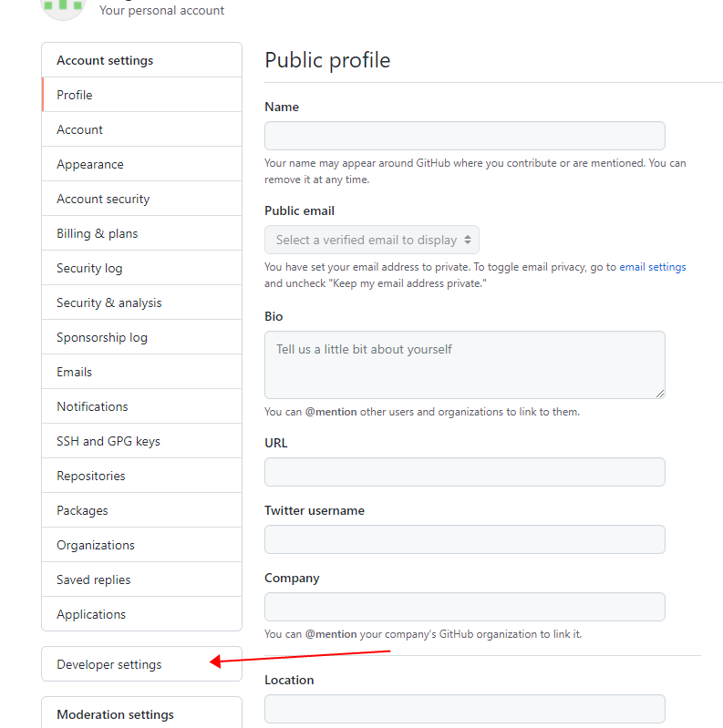Go to Account settings page

click(x=80, y=129)
